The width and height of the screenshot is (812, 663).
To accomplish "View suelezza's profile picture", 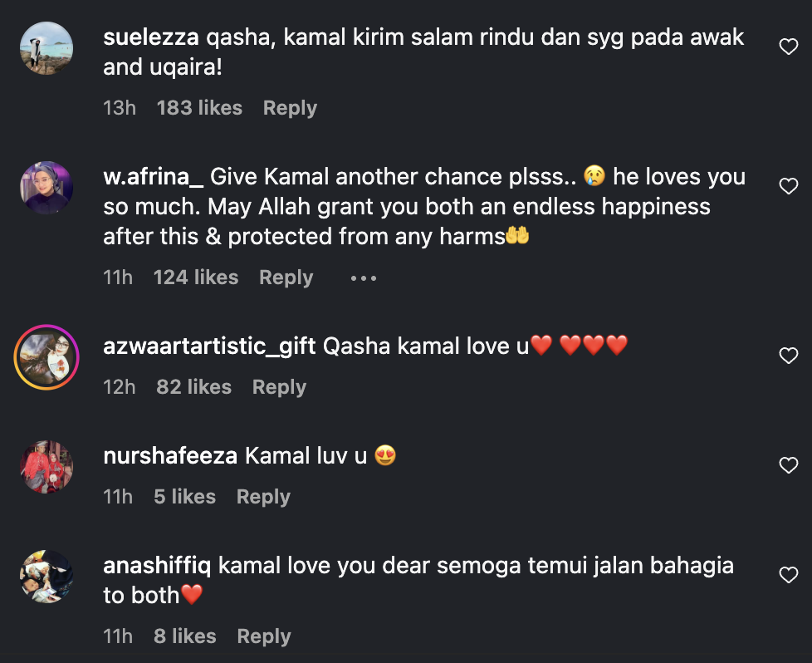I will coord(46,48).
